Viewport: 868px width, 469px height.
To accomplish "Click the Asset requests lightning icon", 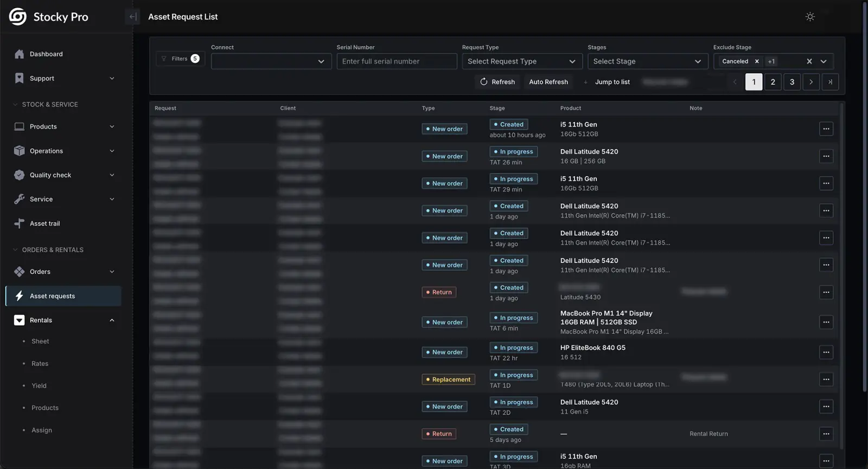I will [20, 296].
